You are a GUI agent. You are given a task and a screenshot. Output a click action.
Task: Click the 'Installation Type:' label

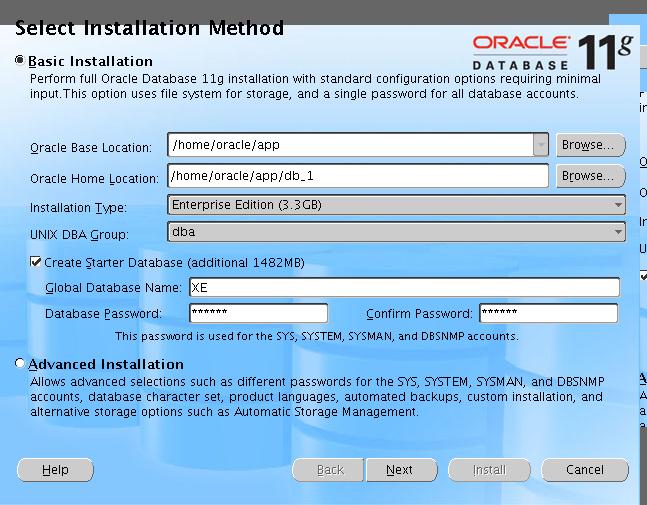[x=78, y=208]
